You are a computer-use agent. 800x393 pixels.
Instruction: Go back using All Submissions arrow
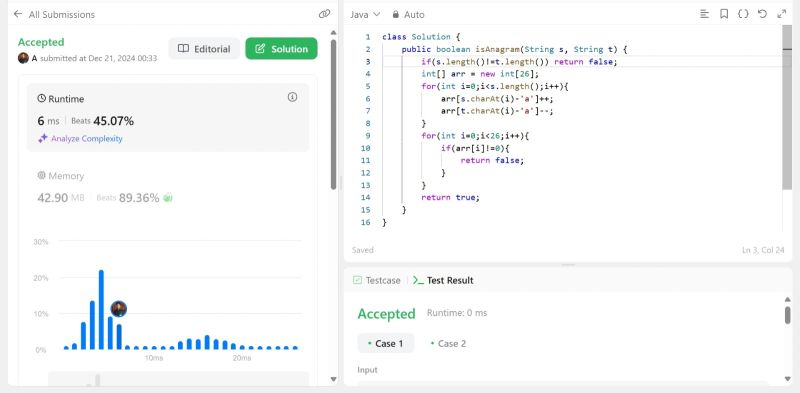[x=18, y=14]
